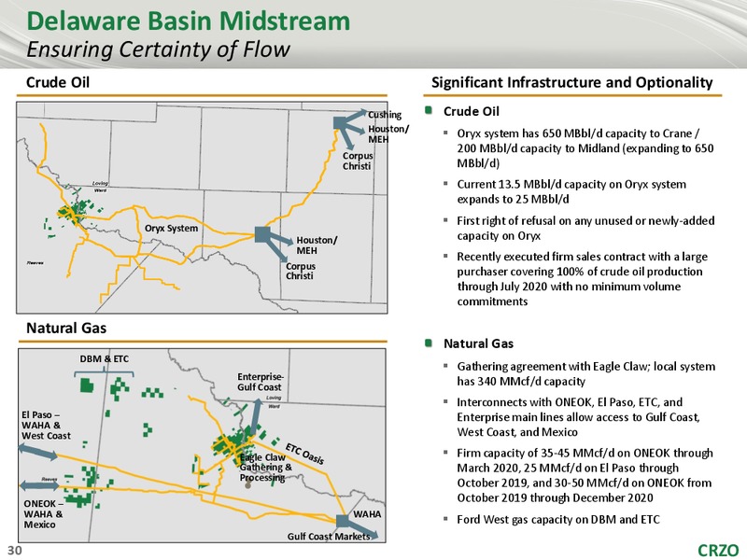Click the 'ETC Oasis' pipeline label

pos(305,454)
